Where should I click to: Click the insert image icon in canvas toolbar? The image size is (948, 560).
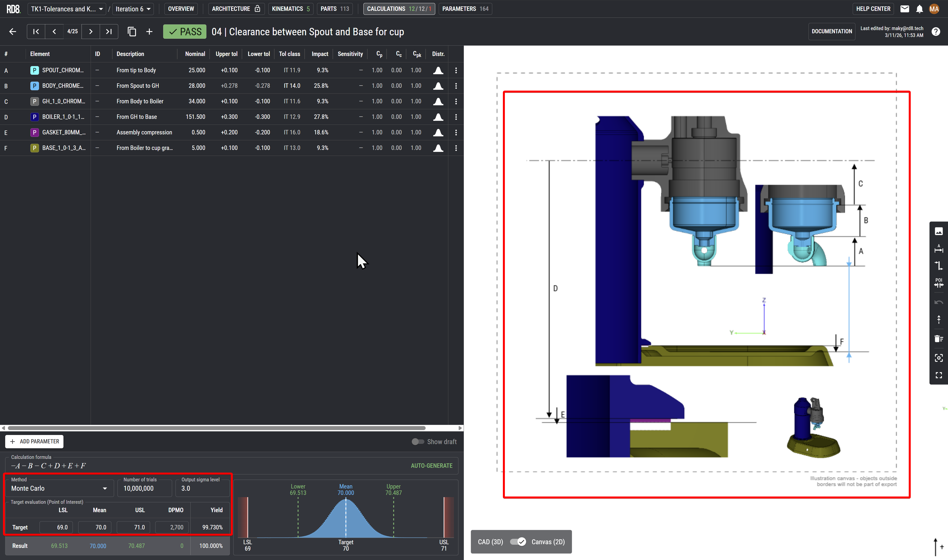[939, 231]
